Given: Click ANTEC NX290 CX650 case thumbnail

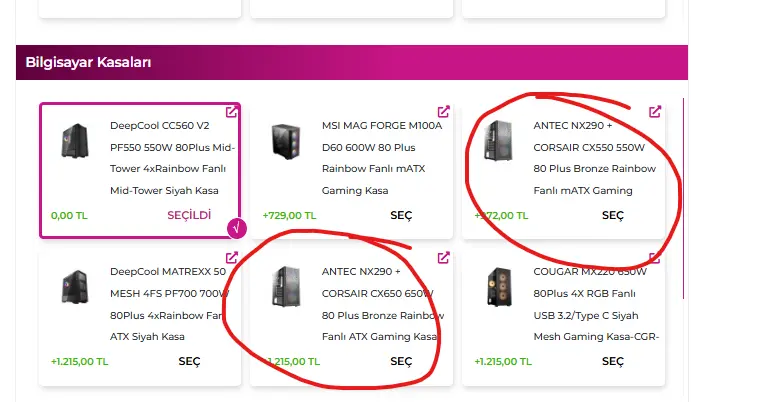Looking at the screenshot, I should point(286,286).
